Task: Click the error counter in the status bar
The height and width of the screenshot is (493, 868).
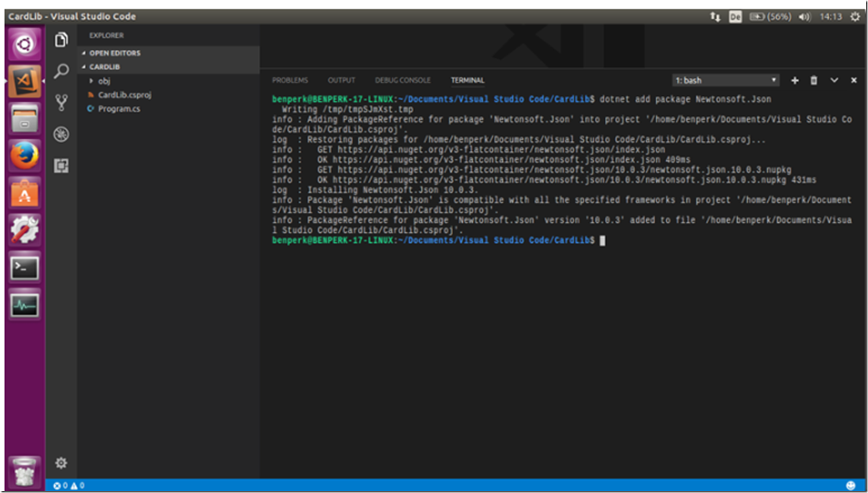Action: coord(61,485)
